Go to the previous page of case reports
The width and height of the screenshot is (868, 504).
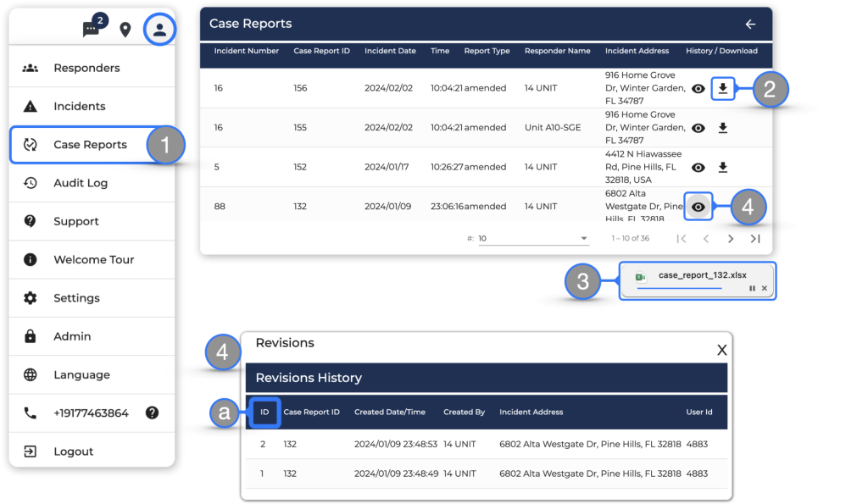[x=706, y=238]
